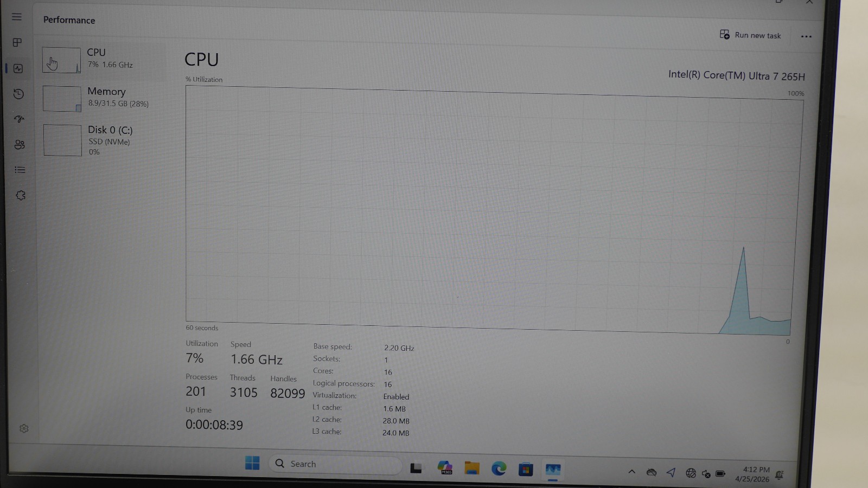
Task: Click the Task Manager taskbar icon
Action: tap(553, 470)
